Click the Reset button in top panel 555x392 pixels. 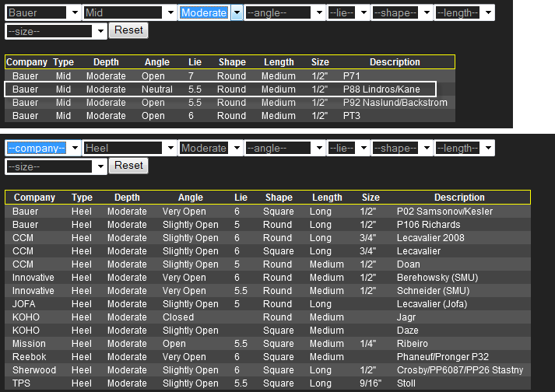(x=128, y=30)
